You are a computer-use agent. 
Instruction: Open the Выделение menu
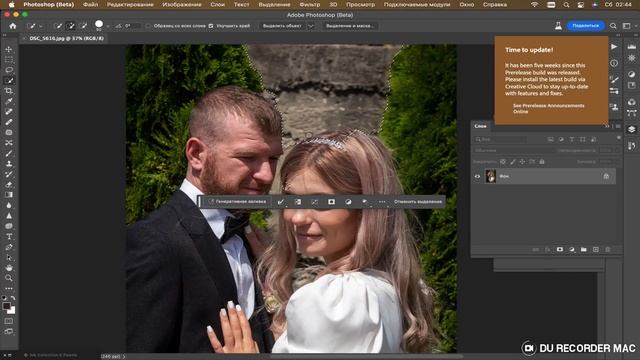[274, 4]
